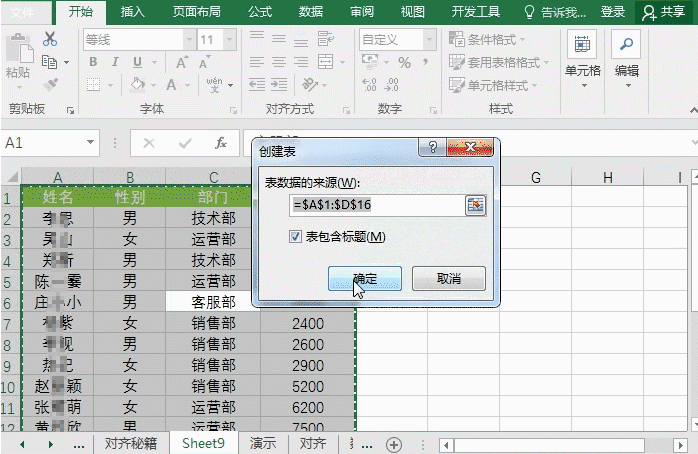This screenshot has height=454, width=698.
Task: Click the 登录 sign-in link
Action: (x=613, y=12)
